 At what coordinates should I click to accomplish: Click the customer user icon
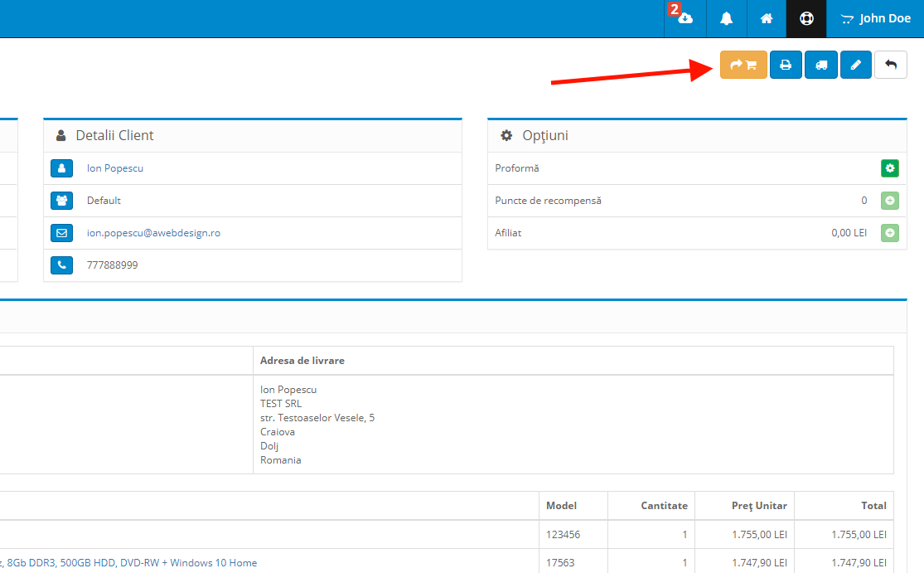[62, 168]
